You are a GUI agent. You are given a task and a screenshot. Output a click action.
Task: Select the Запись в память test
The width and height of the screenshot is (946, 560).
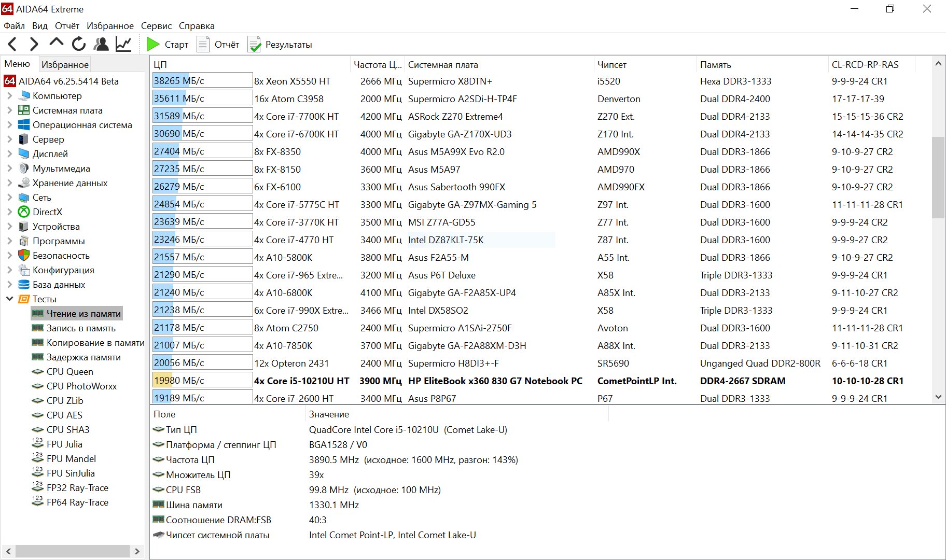[74, 328]
